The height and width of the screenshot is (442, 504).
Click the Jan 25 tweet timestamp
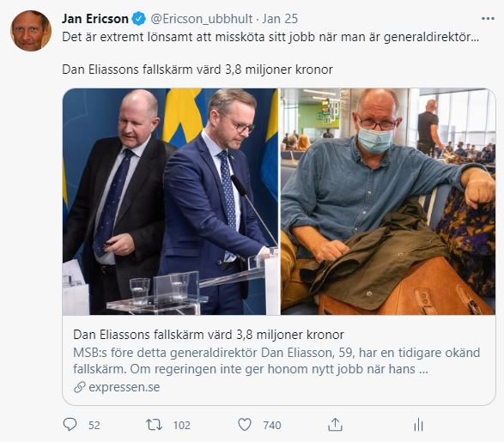280,19
